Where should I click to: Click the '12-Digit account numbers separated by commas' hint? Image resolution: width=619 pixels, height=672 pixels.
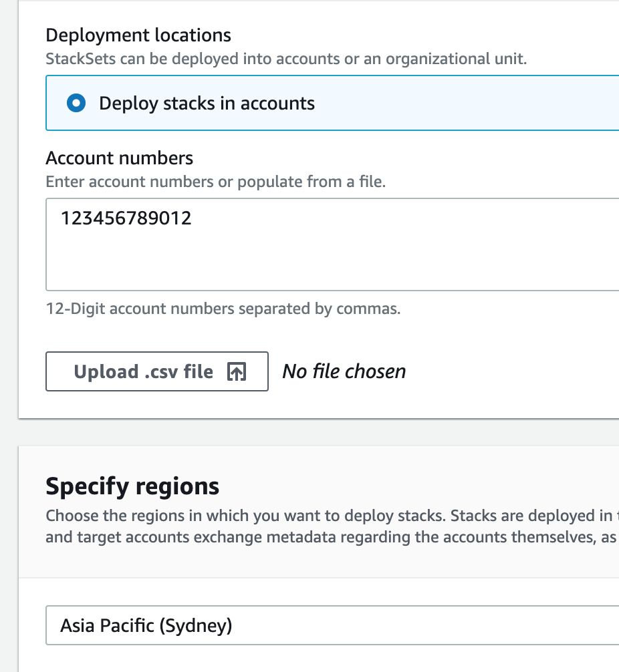click(x=223, y=309)
